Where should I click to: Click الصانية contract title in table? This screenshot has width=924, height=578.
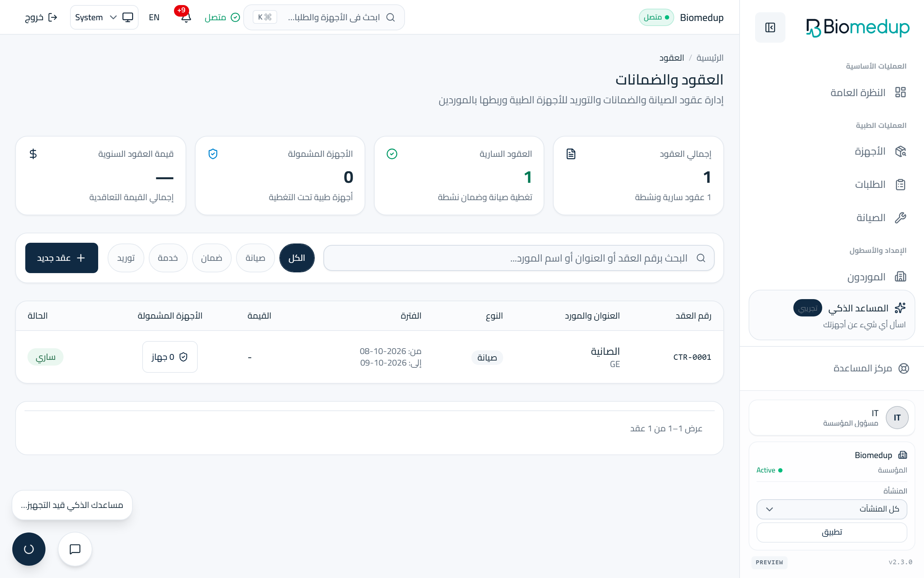(605, 351)
